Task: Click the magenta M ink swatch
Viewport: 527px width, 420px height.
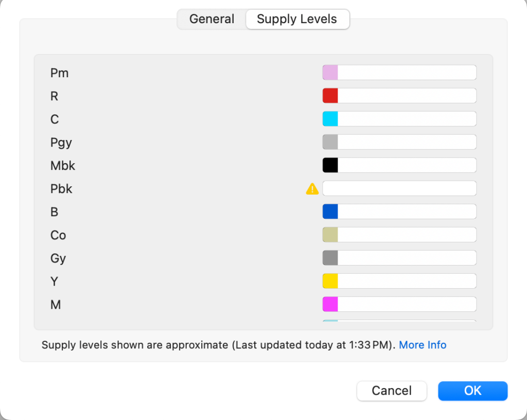Action: 330,304
